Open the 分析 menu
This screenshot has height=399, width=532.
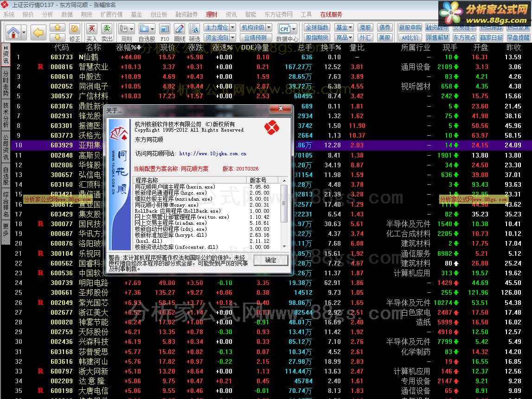(x=47, y=14)
